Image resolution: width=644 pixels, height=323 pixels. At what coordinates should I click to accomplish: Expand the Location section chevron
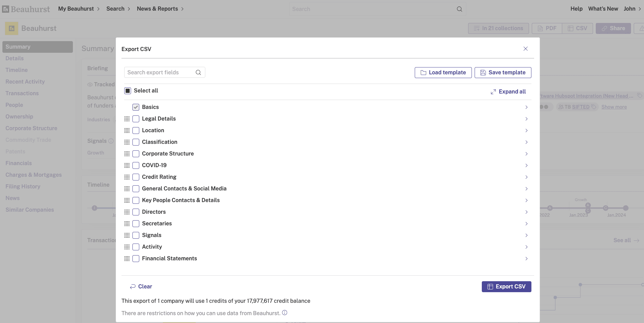click(526, 131)
